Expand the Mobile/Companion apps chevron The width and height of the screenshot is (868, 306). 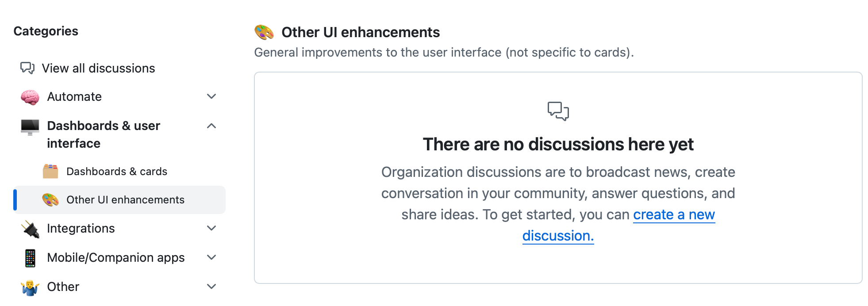click(x=211, y=257)
